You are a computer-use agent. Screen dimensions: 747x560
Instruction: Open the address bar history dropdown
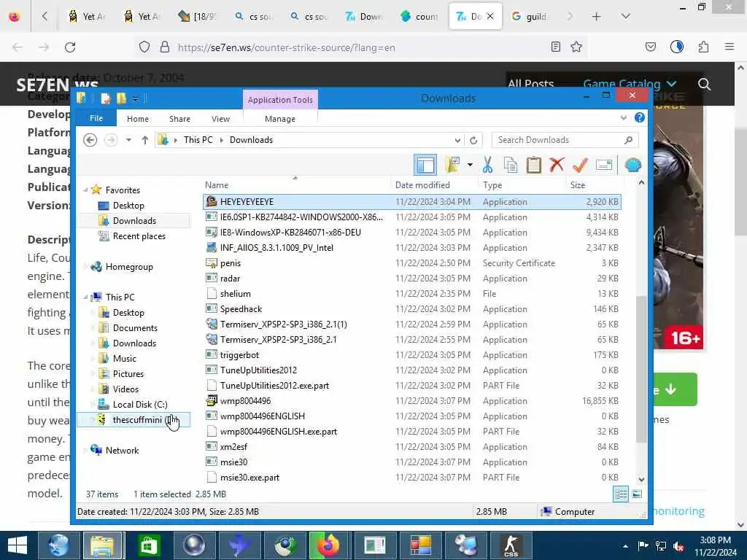click(457, 140)
